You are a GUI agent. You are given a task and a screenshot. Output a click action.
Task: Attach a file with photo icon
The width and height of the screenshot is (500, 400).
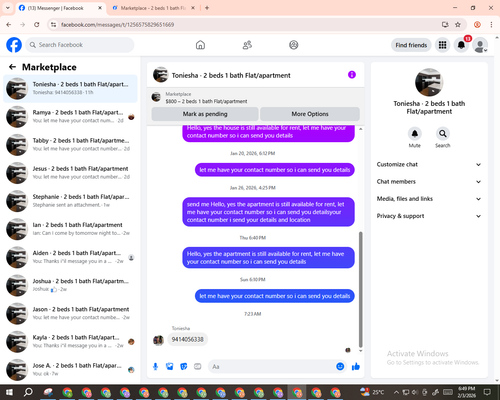click(x=170, y=367)
